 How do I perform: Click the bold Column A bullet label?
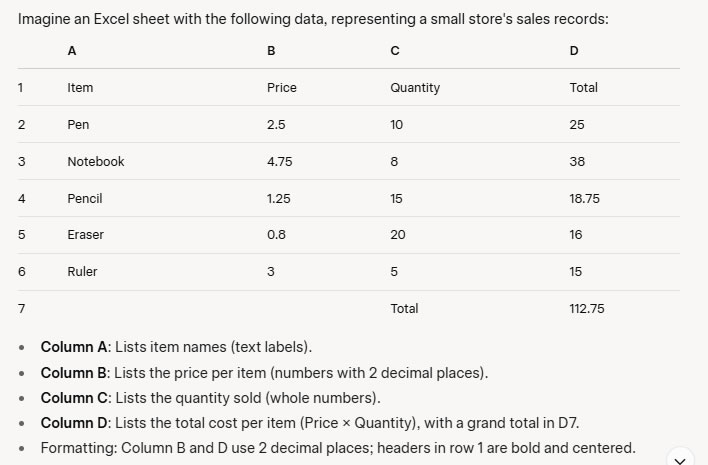point(74,347)
